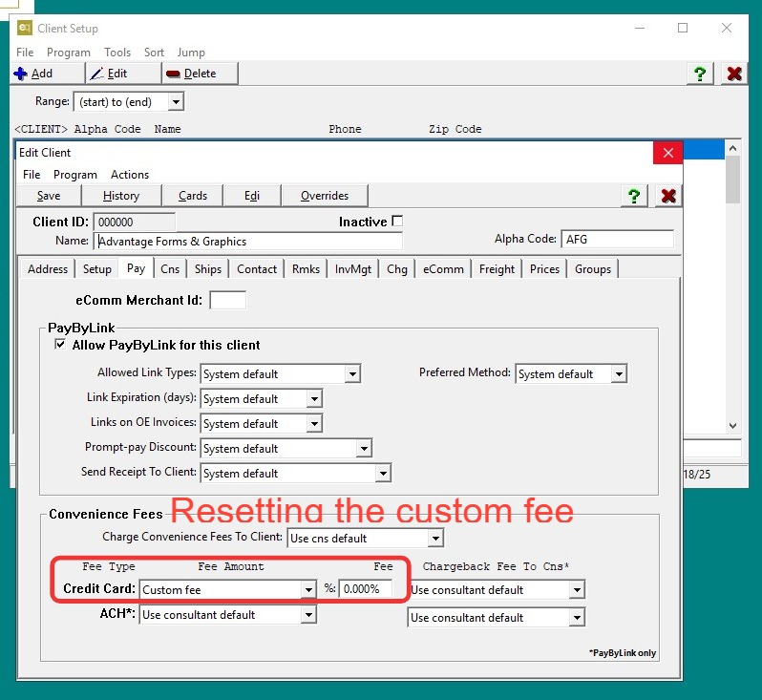Screen dimensions: 762x700
Task: Switch to the InvMgt tab
Action: pyautogui.click(x=352, y=268)
